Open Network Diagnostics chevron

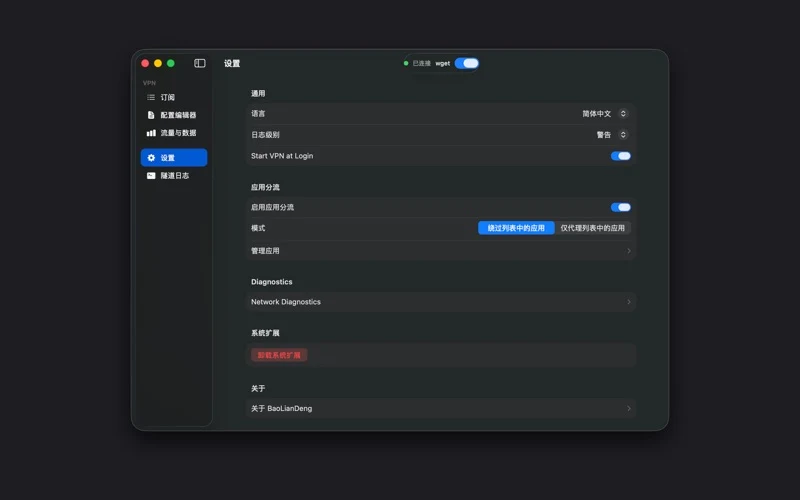click(x=629, y=302)
